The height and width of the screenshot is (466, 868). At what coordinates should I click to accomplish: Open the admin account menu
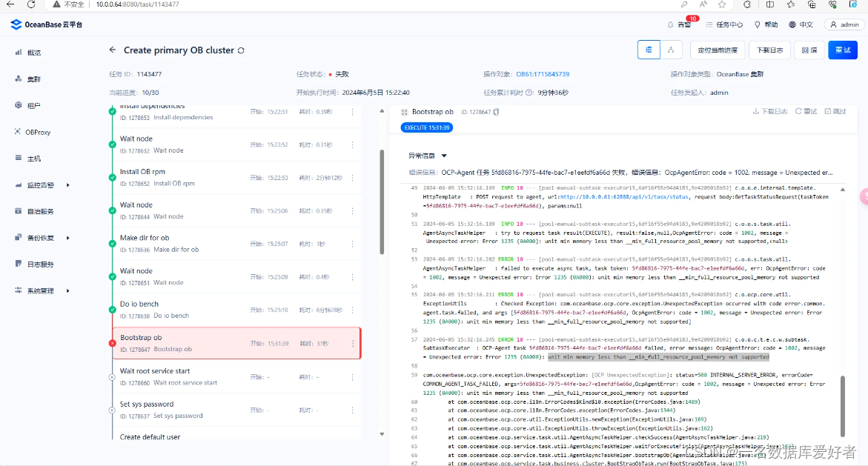(844, 23)
